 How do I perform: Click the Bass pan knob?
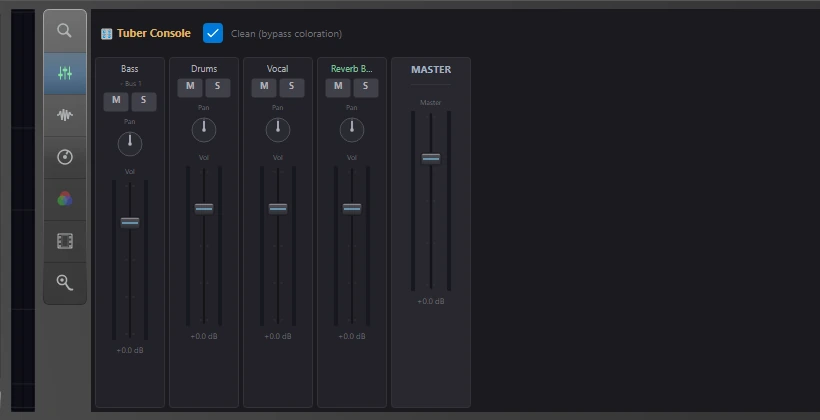coord(130,144)
